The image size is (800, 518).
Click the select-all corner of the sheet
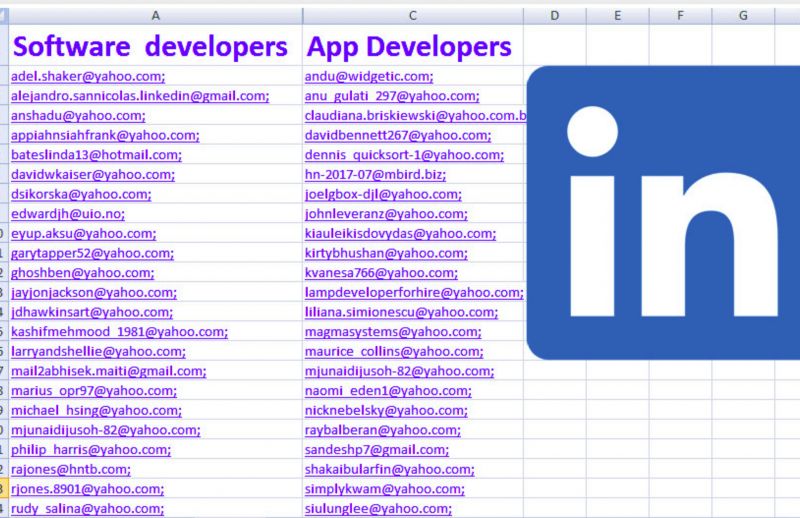pyautogui.click(x=3, y=16)
